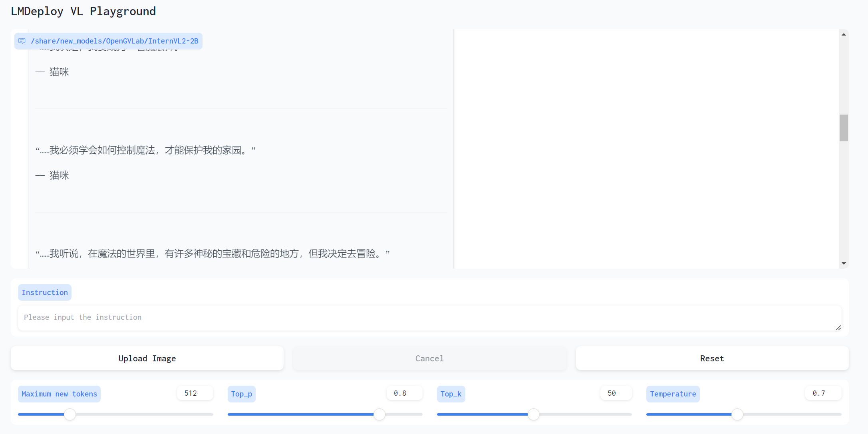Click the 猫咪 attribution under the 控制魔法 quote
The width and height of the screenshot is (868, 434).
[52, 175]
